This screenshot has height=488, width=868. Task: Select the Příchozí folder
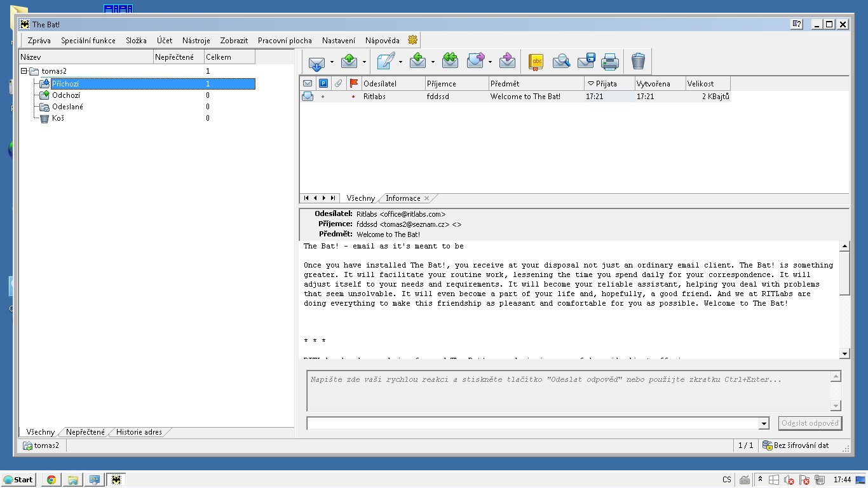coord(65,83)
